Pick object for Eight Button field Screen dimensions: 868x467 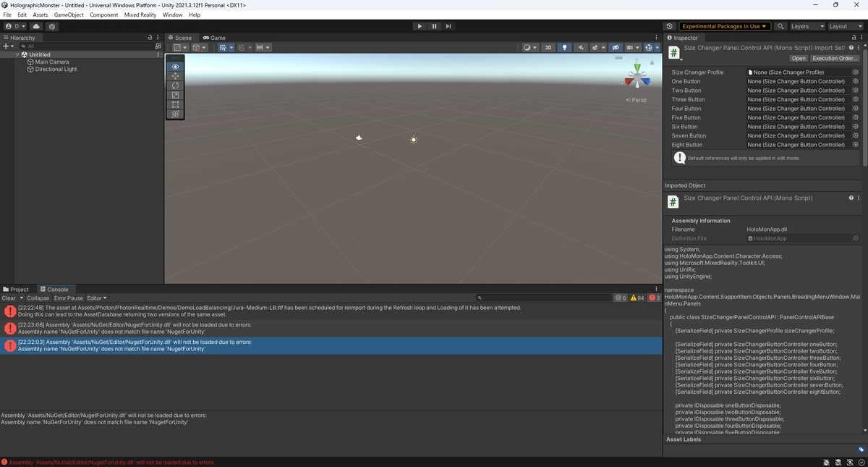pyautogui.click(x=856, y=145)
